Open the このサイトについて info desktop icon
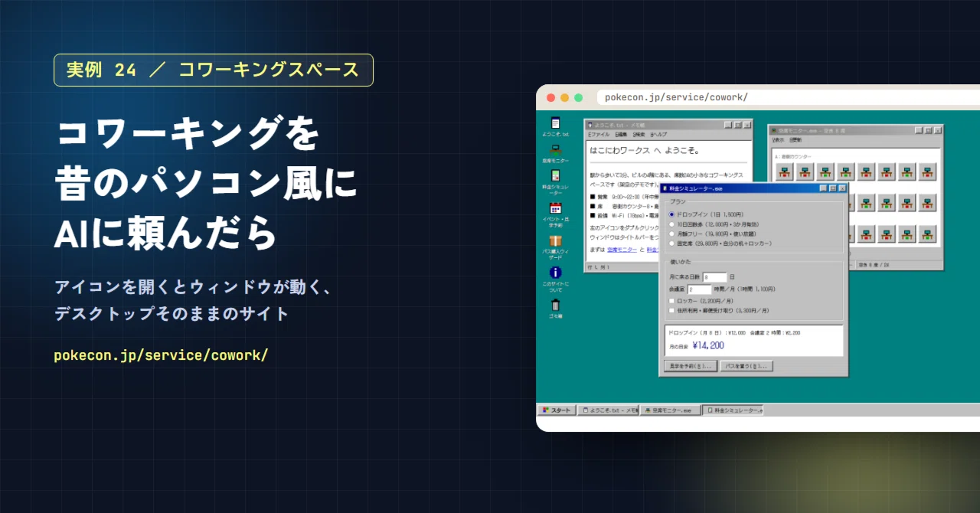Screen dimensions: 980x513 pos(555,279)
